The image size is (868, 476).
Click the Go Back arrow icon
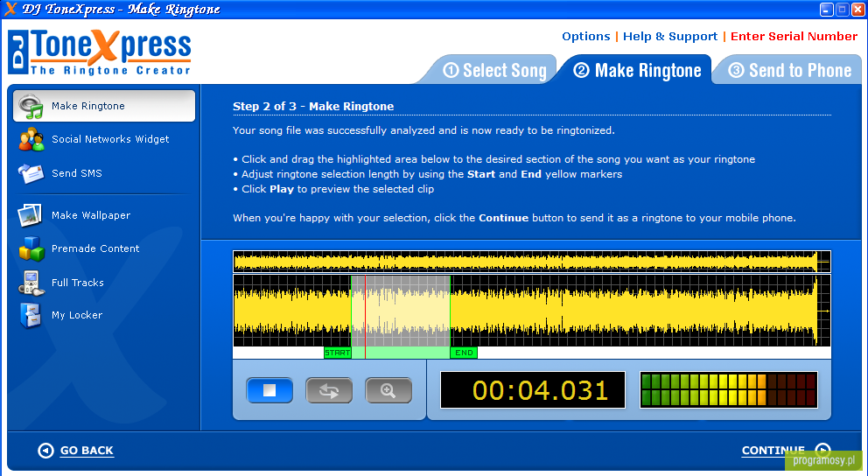pyautogui.click(x=45, y=451)
